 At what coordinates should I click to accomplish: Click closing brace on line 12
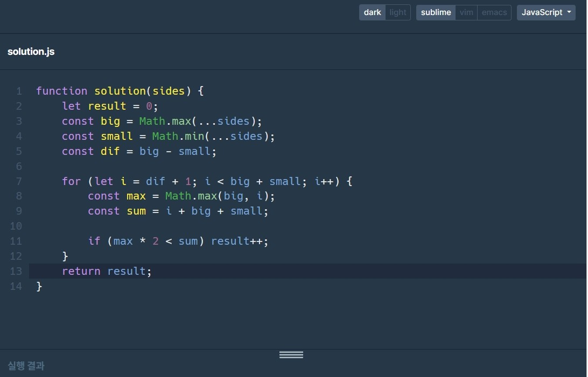tap(65, 256)
